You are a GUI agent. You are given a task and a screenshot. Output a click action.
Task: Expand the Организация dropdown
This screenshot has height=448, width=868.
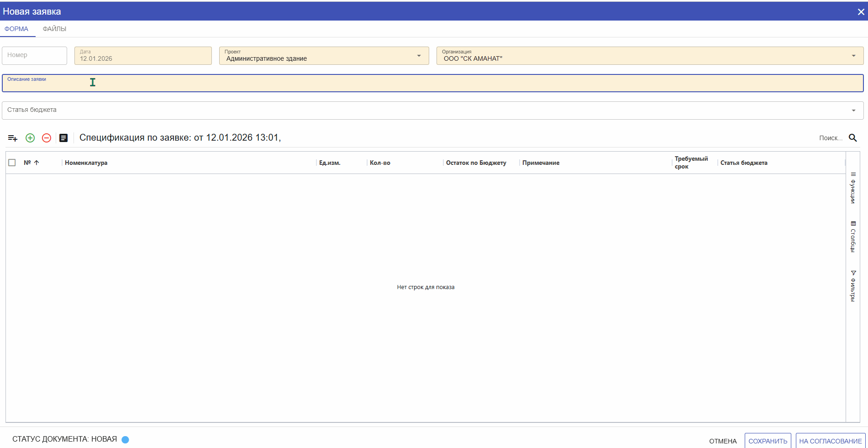pyautogui.click(x=853, y=56)
